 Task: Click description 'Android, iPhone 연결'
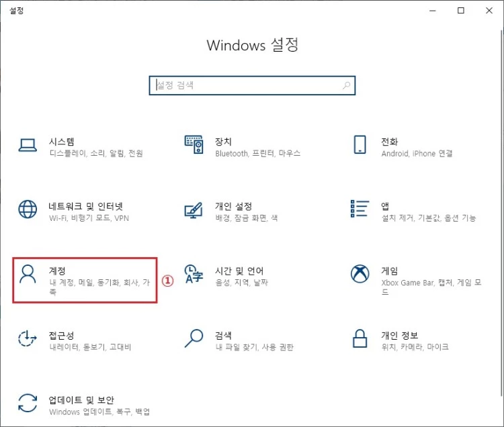pyautogui.click(x=417, y=154)
